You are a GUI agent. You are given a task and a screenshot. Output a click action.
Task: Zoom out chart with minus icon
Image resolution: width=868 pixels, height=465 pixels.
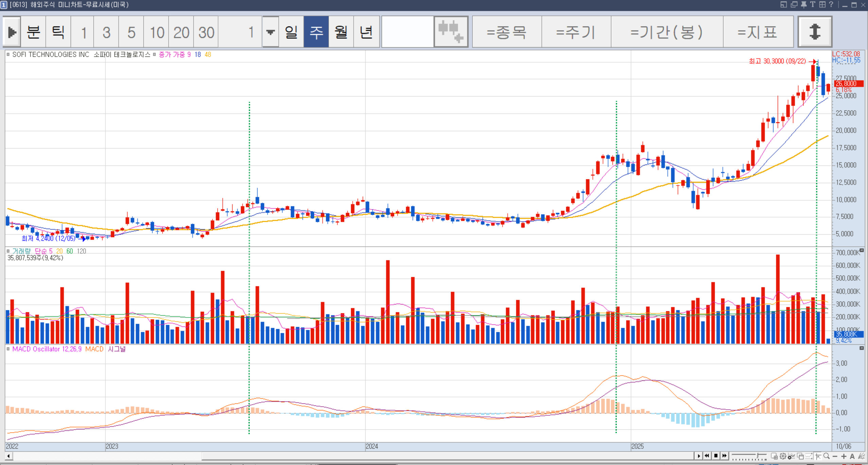[835, 456]
